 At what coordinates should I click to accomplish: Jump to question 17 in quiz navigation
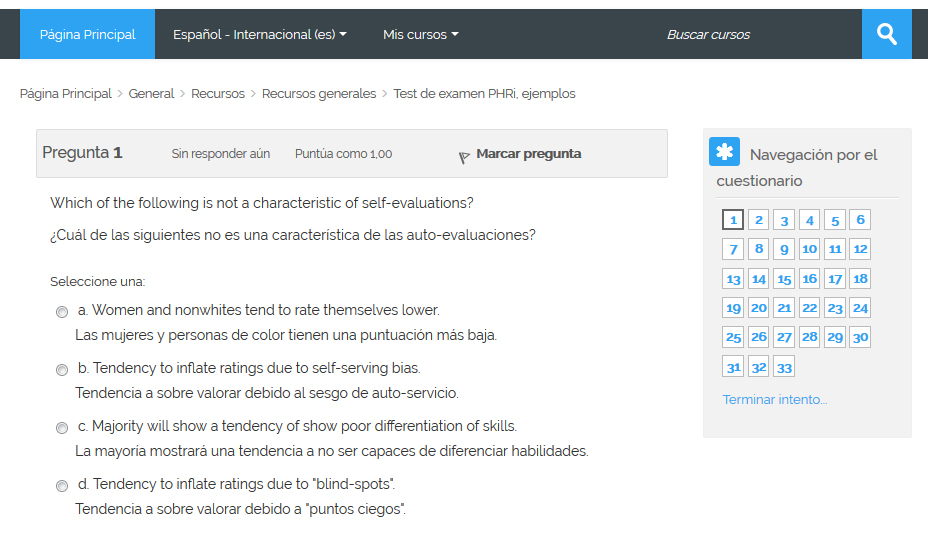click(835, 279)
